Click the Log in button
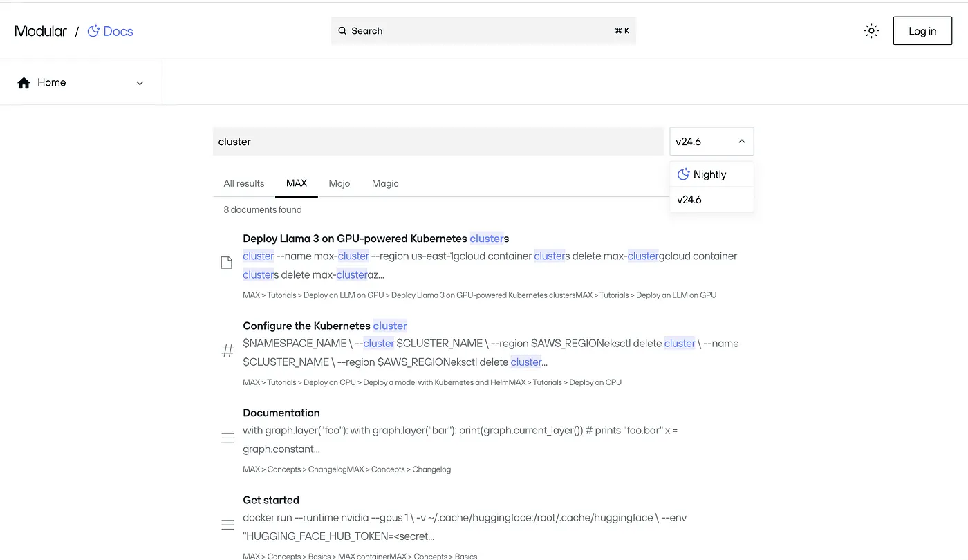This screenshot has width=968, height=560. 922,31
